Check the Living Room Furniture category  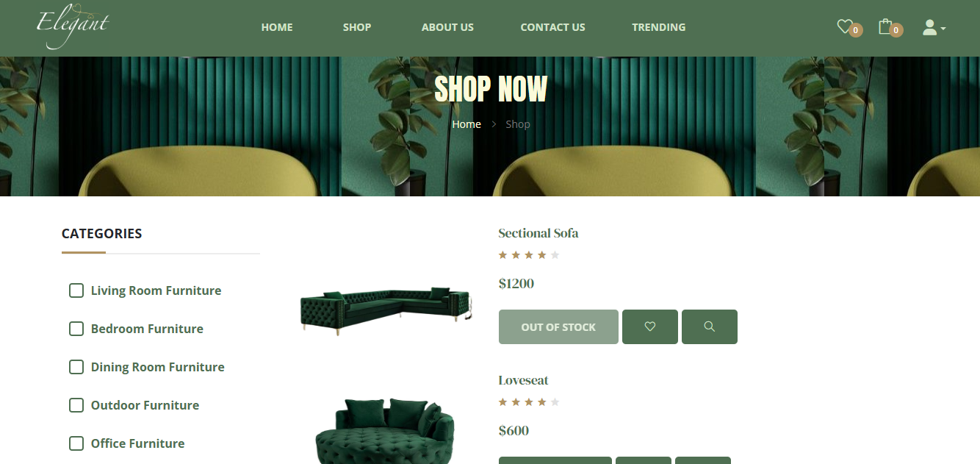pyautogui.click(x=76, y=290)
